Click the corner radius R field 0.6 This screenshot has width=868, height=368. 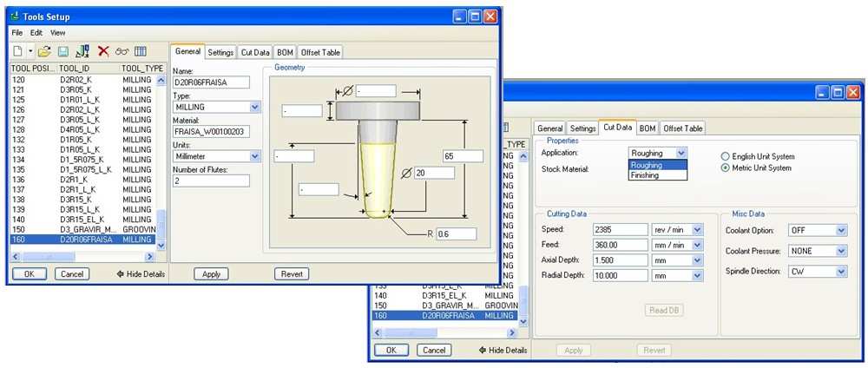[x=457, y=234]
